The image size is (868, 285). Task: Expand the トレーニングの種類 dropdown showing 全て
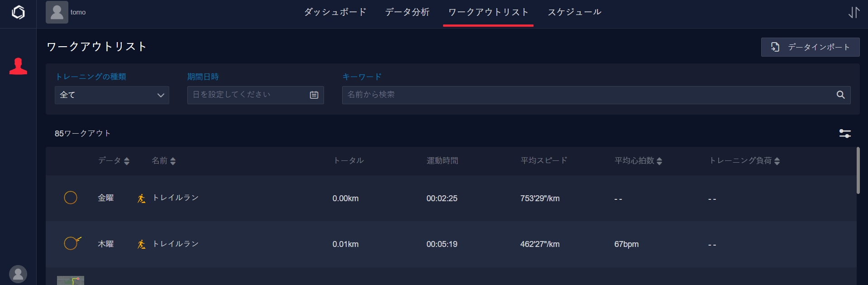point(112,95)
